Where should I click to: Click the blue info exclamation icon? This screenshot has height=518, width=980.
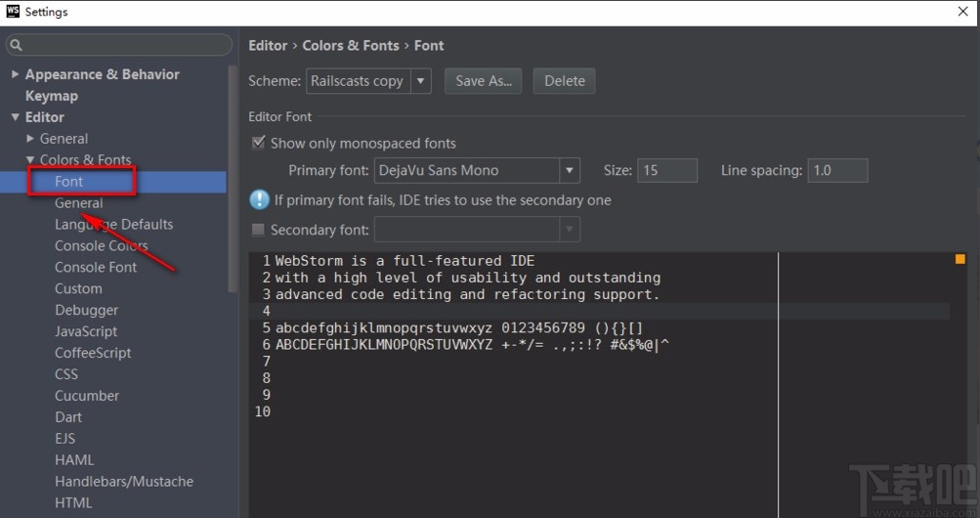click(x=259, y=199)
